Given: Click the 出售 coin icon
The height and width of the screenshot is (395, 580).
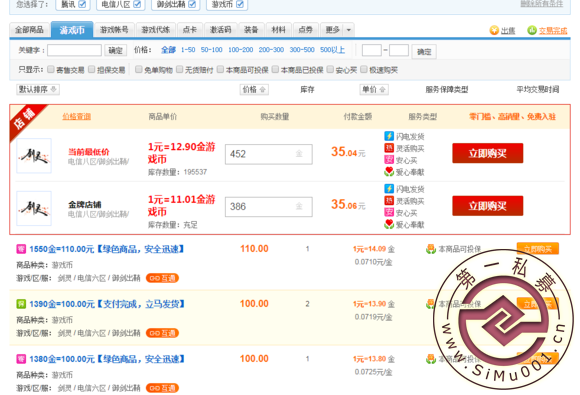Looking at the screenshot, I should pyautogui.click(x=494, y=30).
